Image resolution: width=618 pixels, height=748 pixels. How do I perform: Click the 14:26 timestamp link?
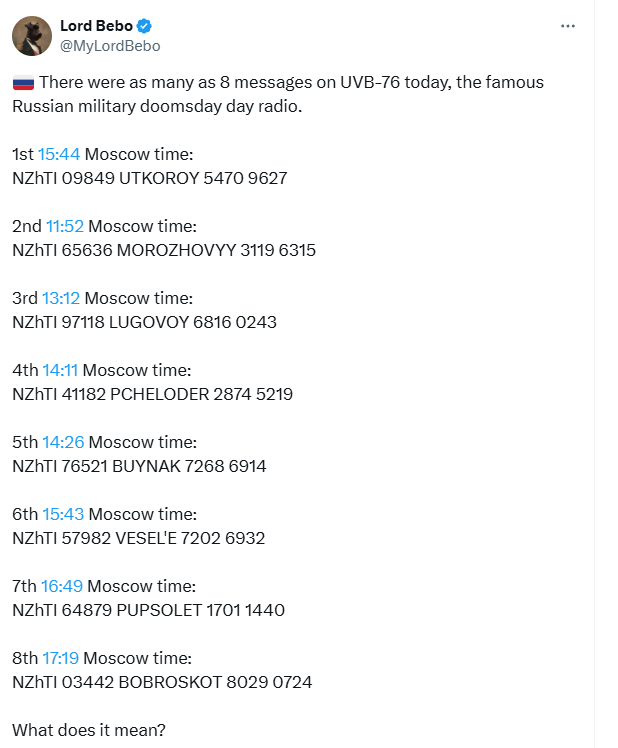(63, 442)
